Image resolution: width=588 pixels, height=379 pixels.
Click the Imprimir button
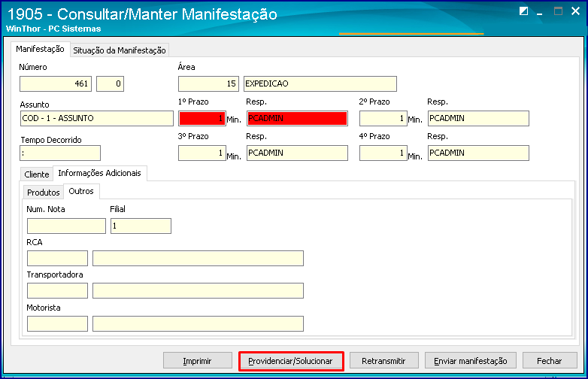point(197,361)
